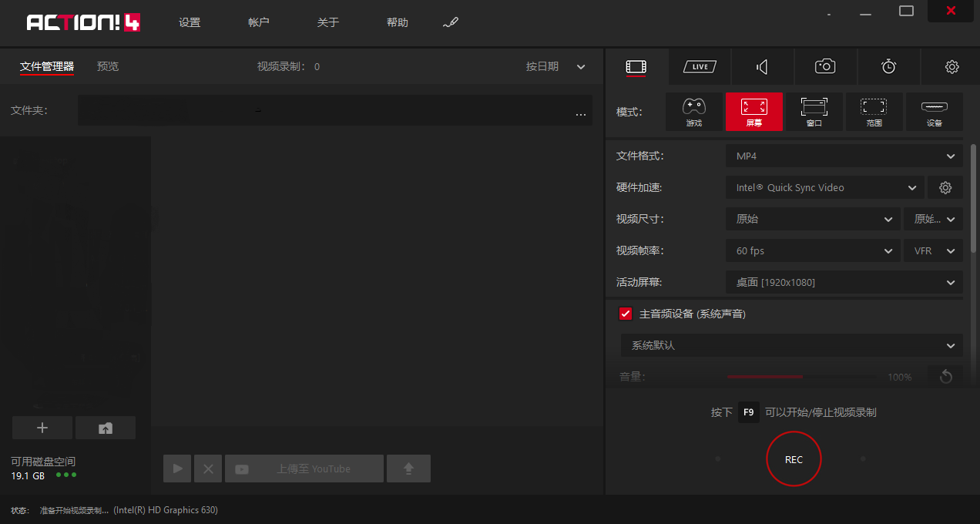Open the benchmark stopwatch tab

[888, 67]
